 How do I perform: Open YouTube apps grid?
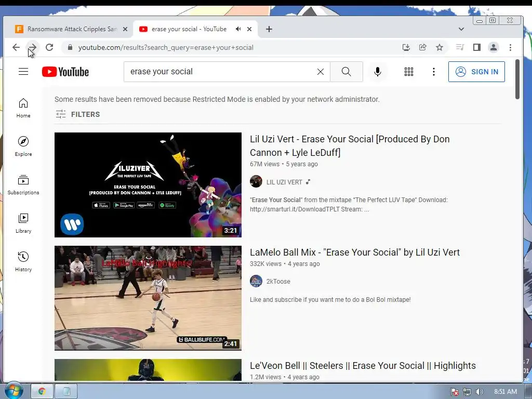[x=409, y=72]
